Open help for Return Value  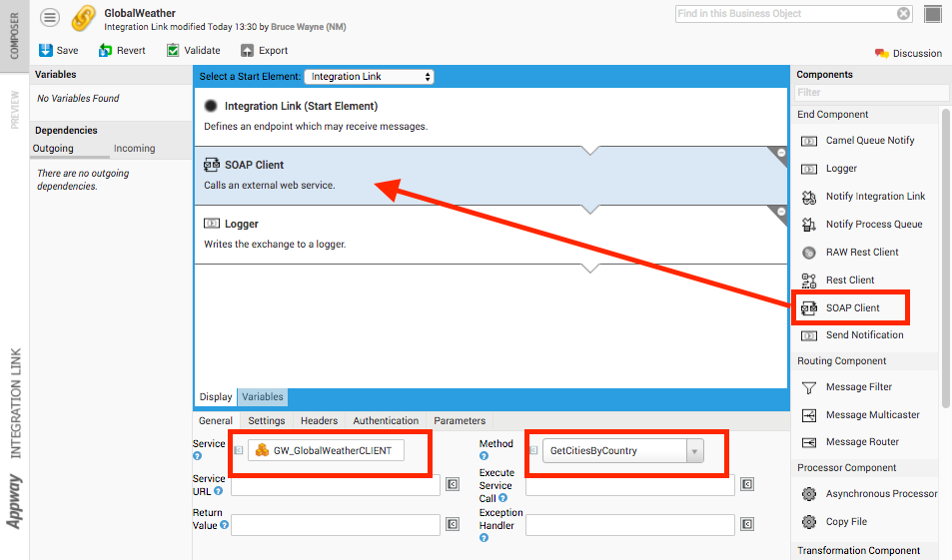pos(224,525)
